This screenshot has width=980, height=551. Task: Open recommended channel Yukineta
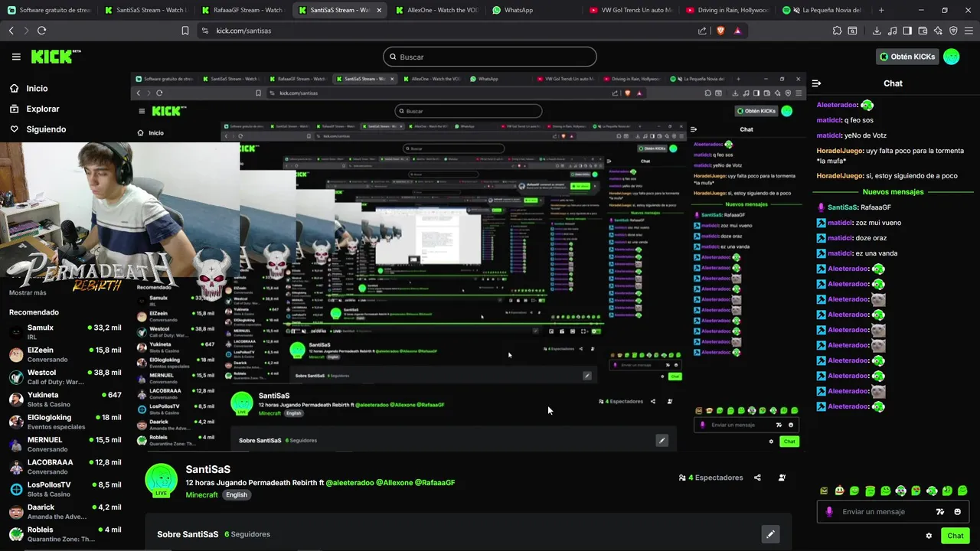[65, 399]
